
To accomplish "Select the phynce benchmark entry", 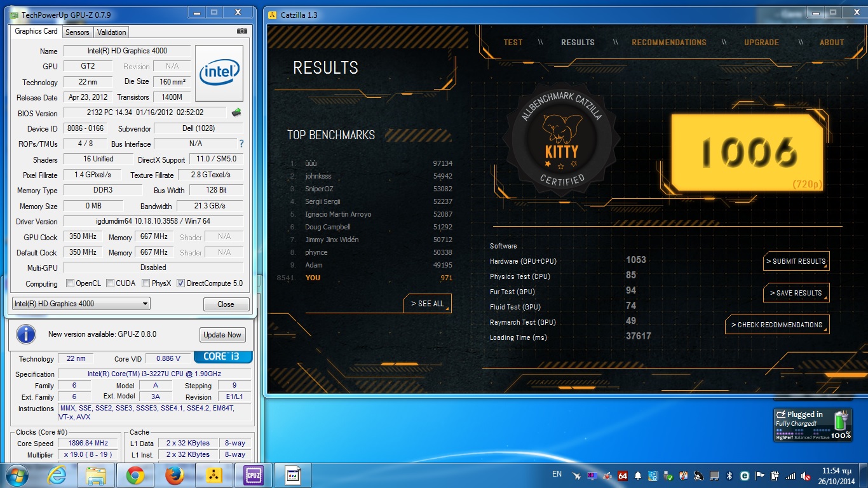I will tap(372, 252).
